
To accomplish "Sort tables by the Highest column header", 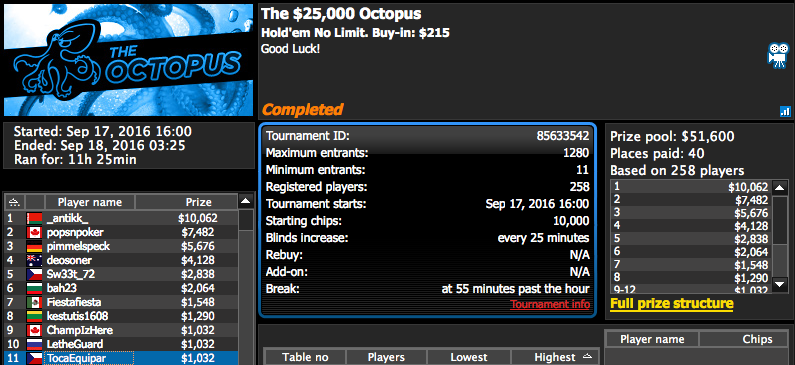I will (555, 357).
